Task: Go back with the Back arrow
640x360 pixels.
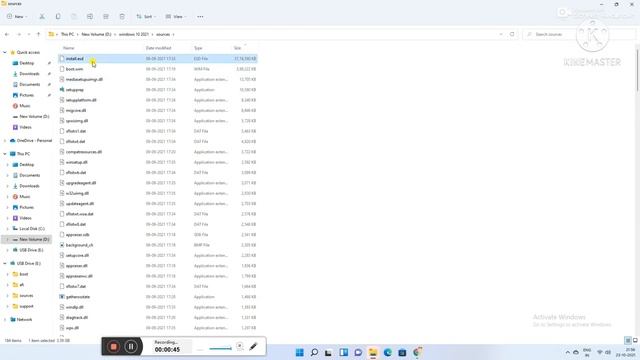Action: pyautogui.click(x=7, y=34)
